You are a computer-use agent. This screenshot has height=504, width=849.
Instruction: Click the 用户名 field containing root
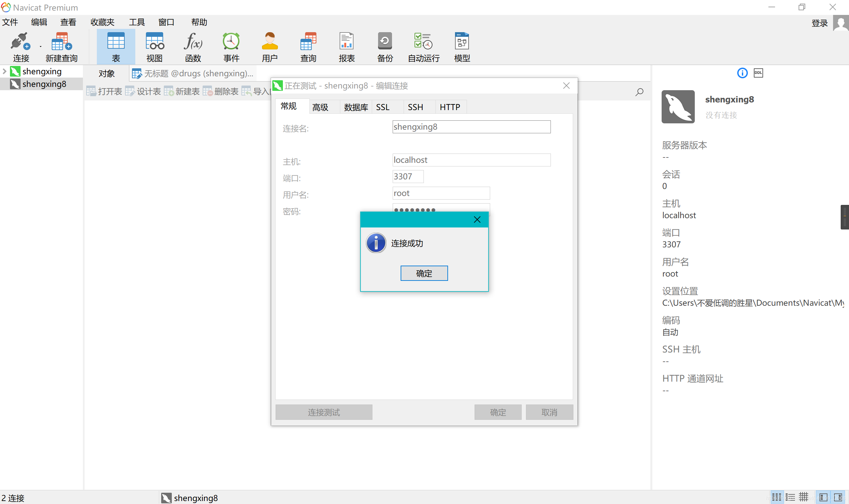click(441, 193)
